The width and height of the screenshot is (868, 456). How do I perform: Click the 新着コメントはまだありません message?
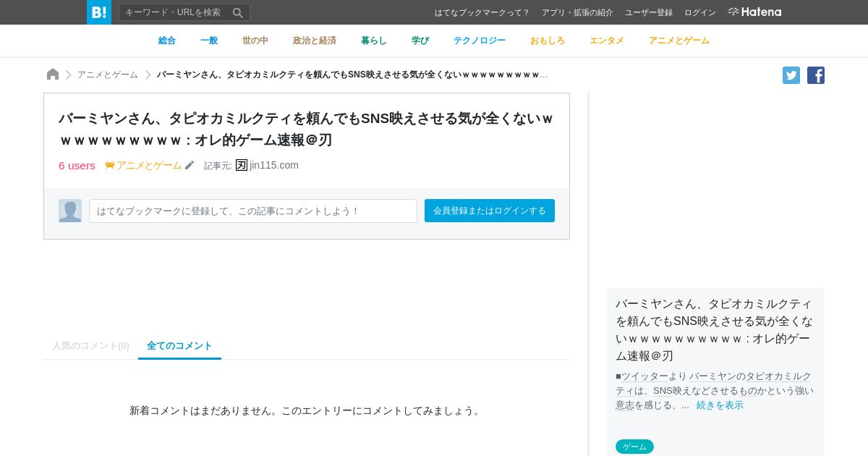[x=307, y=410]
